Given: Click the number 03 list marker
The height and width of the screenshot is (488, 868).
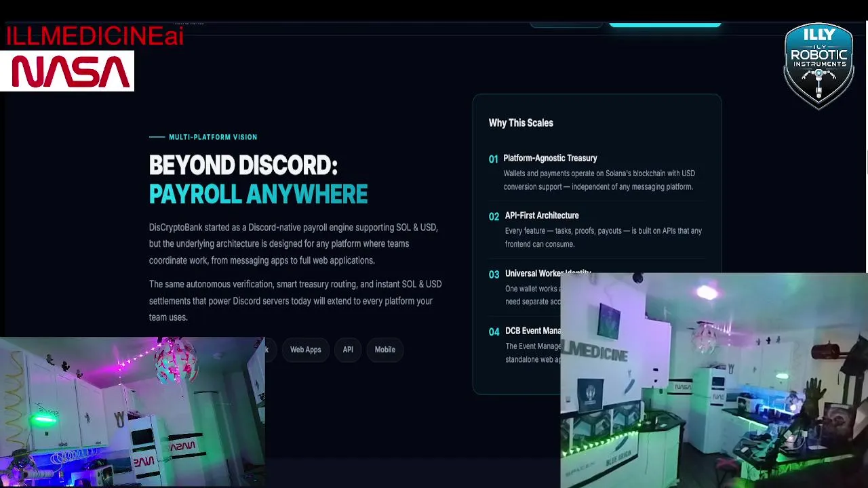Looking at the screenshot, I should pyautogui.click(x=494, y=274).
